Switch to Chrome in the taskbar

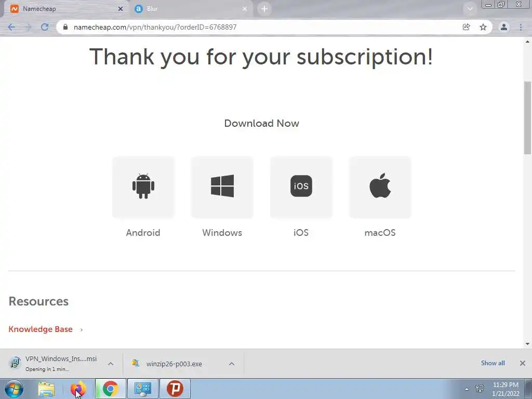point(111,389)
